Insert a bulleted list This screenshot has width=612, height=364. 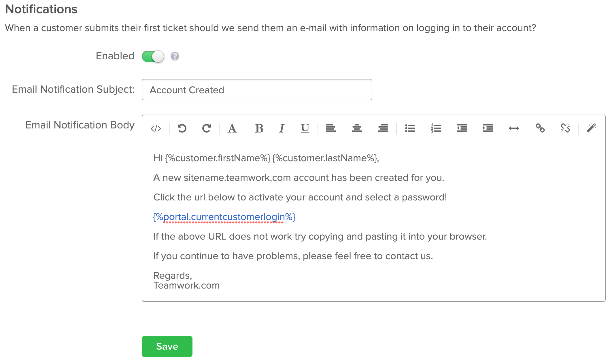410,128
